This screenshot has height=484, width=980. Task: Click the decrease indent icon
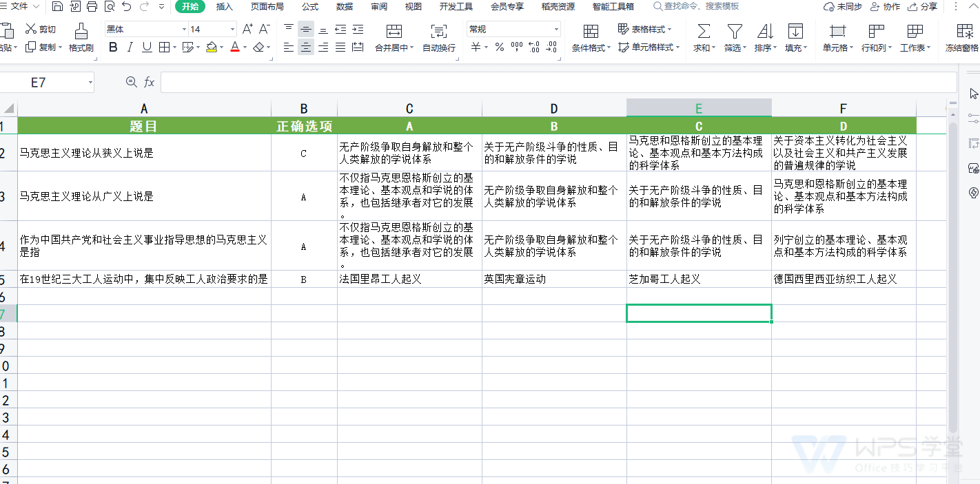(x=340, y=29)
